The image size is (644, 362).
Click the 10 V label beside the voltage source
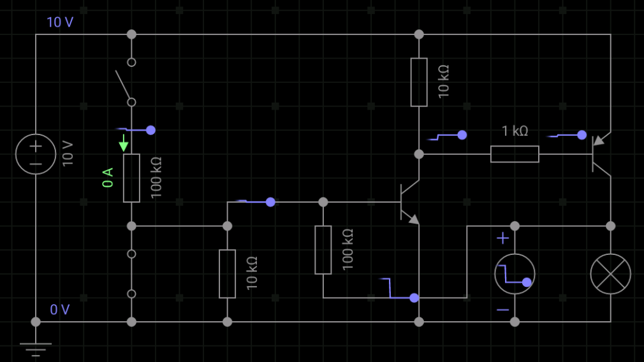tap(68, 154)
